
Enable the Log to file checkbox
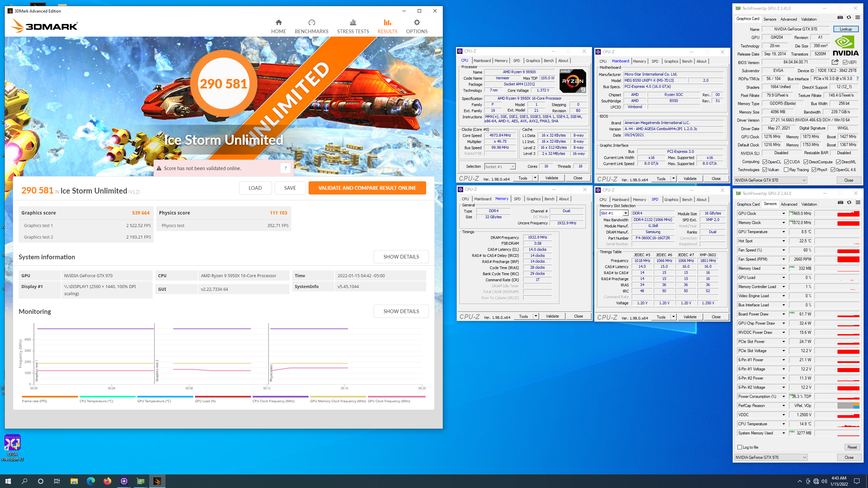click(x=740, y=447)
